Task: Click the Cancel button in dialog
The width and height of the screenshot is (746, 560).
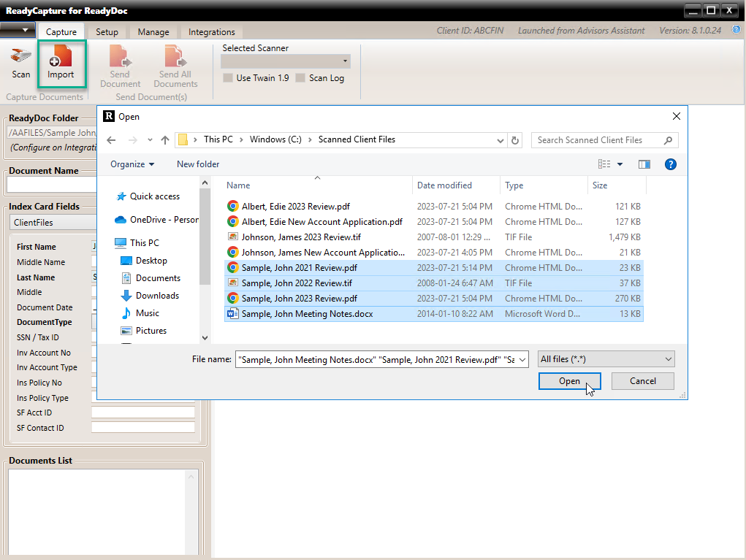Action: [643, 381]
